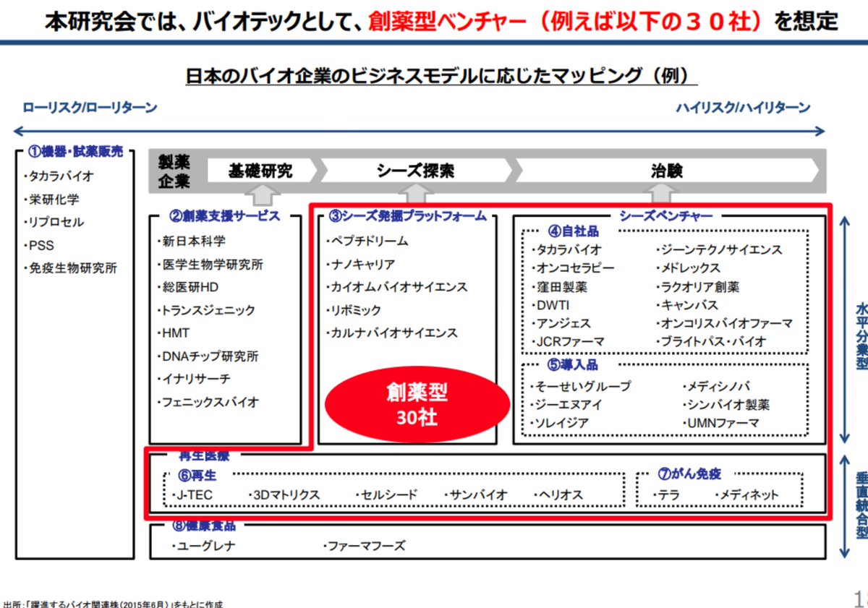This screenshot has width=868, height=608.
Task: Click the ハイリスク/ハイリターン label
Action: [x=744, y=108]
